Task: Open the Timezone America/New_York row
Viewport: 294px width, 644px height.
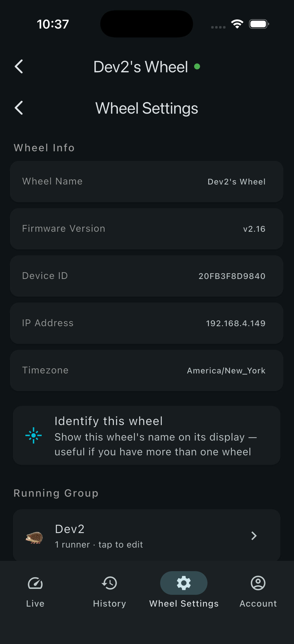Action: click(x=147, y=370)
